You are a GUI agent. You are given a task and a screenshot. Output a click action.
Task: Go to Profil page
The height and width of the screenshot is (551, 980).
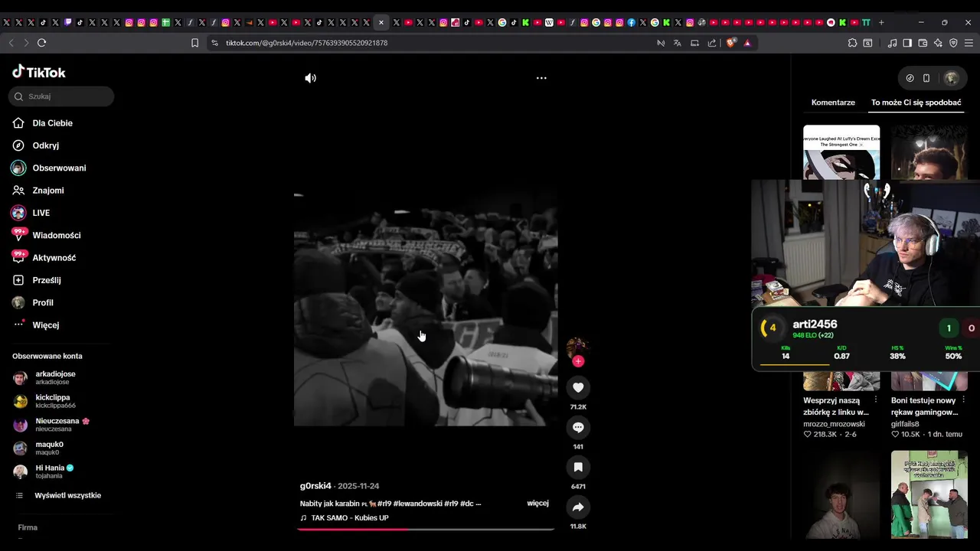click(43, 302)
